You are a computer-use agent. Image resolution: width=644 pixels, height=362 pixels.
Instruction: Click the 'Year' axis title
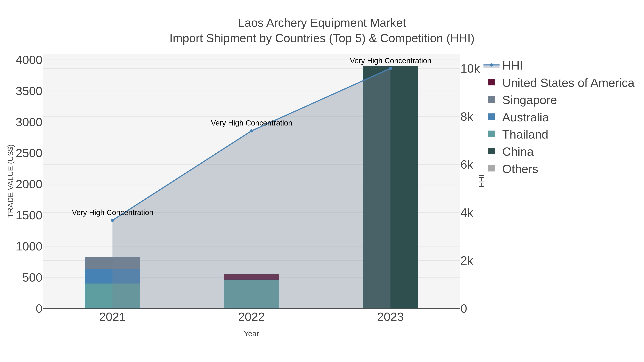click(252, 334)
